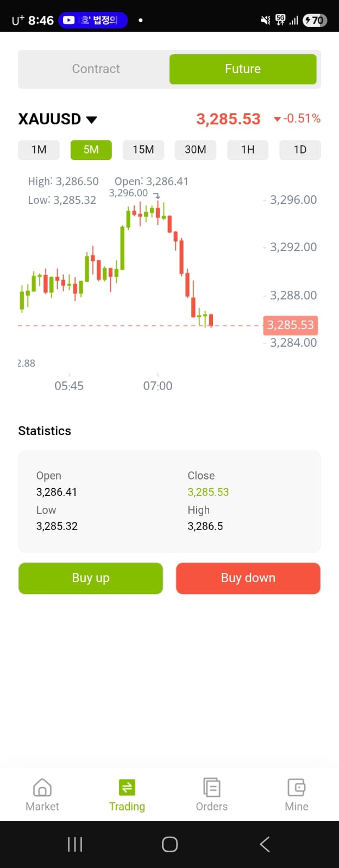Tap the red Buy down button
This screenshot has height=868, width=339.
pyautogui.click(x=248, y=578)
